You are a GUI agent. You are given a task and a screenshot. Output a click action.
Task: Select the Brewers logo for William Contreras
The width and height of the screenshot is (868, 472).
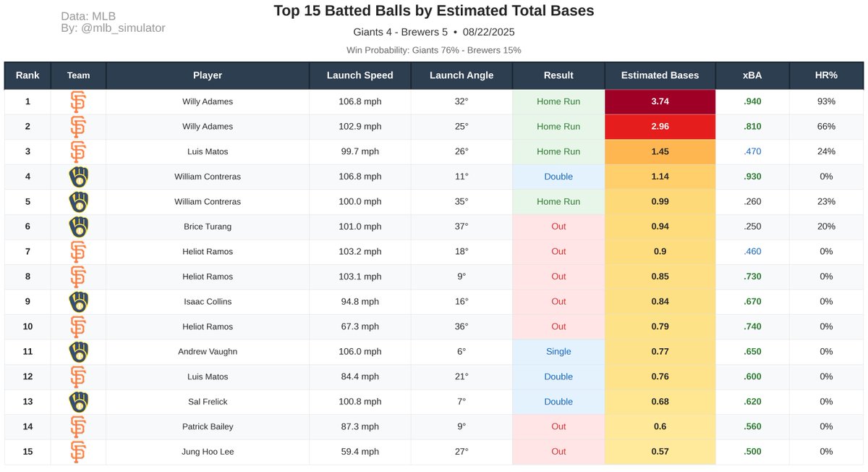[x=78, y=177]
